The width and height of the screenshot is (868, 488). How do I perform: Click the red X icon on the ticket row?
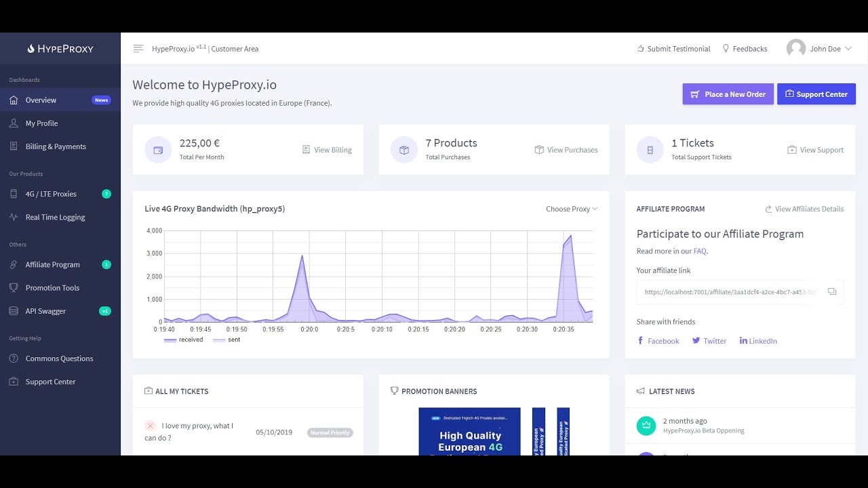[x=150, y=426]
